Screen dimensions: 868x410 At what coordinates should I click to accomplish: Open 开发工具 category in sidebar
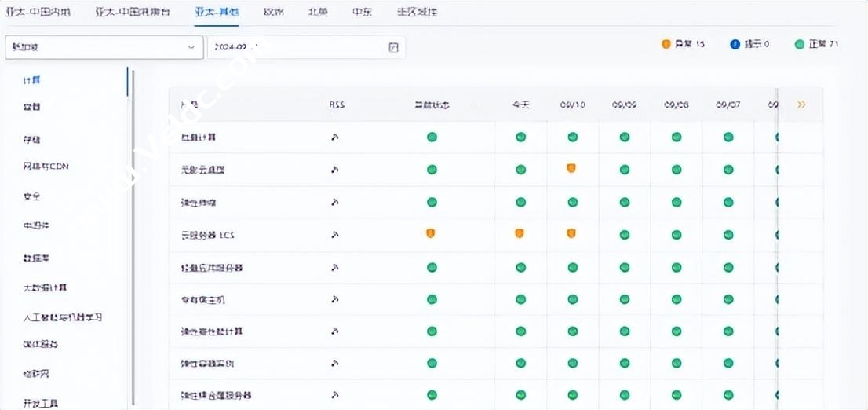(41, 403)
